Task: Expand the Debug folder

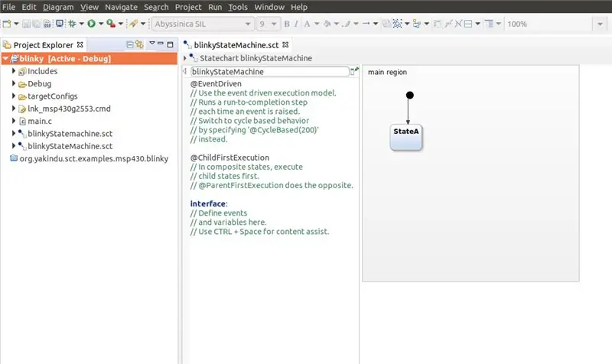Action: [x=14, y=83]
